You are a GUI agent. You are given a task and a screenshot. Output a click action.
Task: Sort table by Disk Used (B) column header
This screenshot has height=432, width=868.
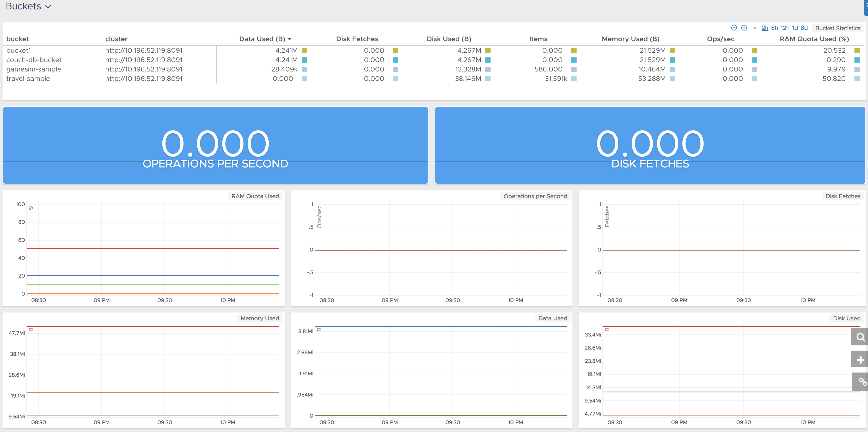[x=449, y=39]
